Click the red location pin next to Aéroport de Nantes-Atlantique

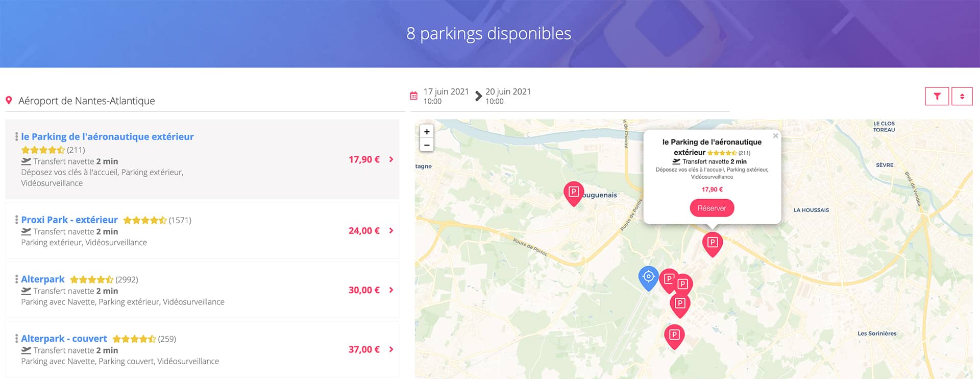pos(8,100)
